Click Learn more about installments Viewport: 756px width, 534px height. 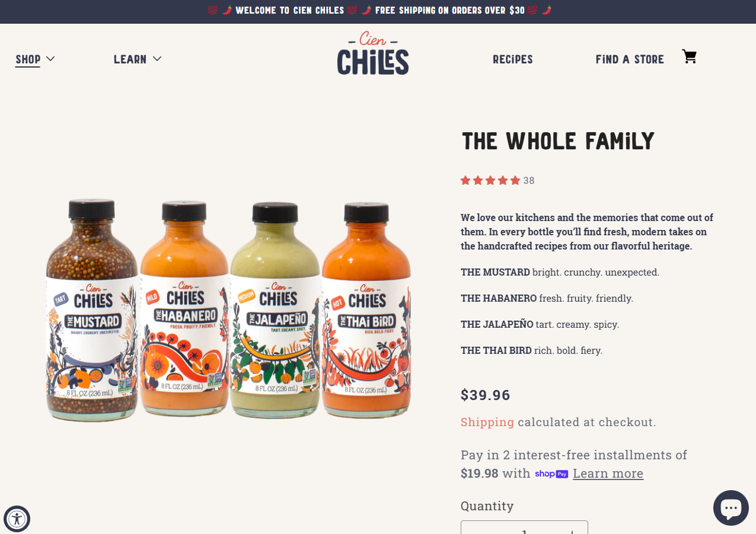608,474
